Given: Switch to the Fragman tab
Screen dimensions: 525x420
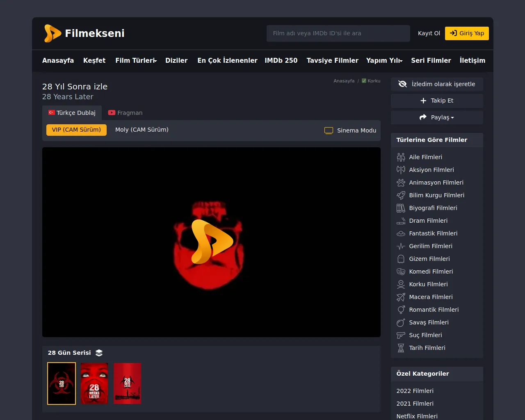Looking at the screenshot, I should point(125,113).
